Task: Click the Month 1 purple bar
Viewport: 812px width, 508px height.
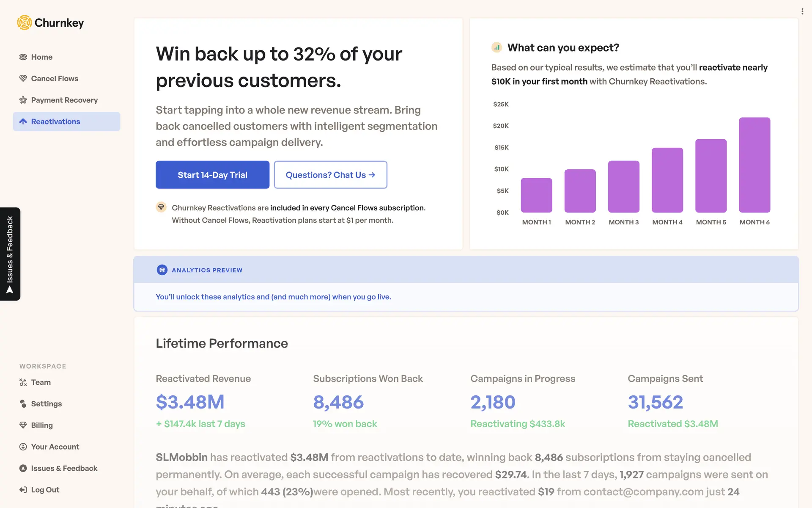Action: click(x=536, y=195)
